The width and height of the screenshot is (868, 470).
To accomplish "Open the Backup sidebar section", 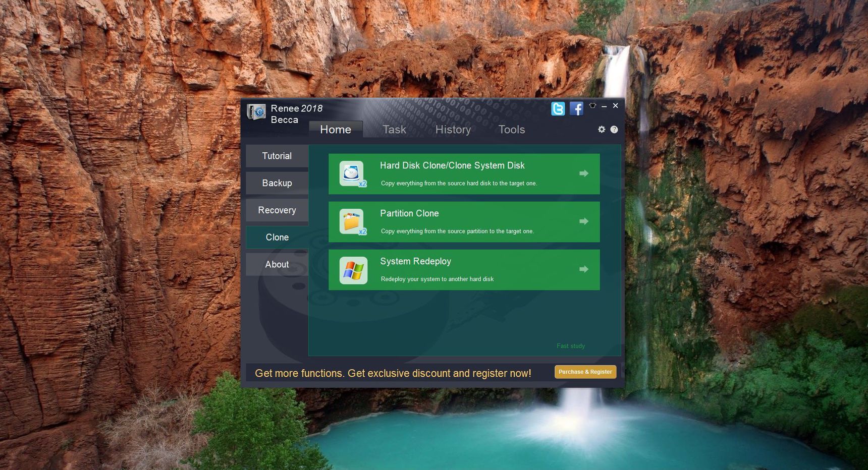I will coord(277,183).
